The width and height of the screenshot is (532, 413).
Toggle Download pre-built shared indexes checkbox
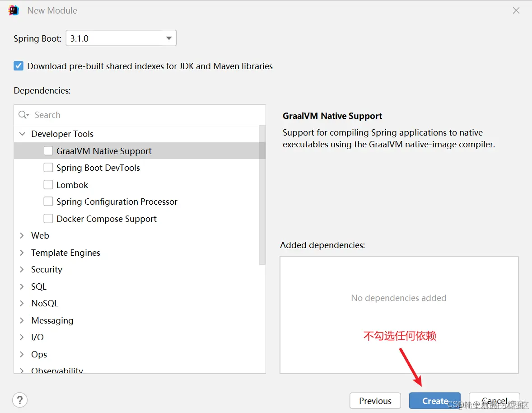point(19,66)
